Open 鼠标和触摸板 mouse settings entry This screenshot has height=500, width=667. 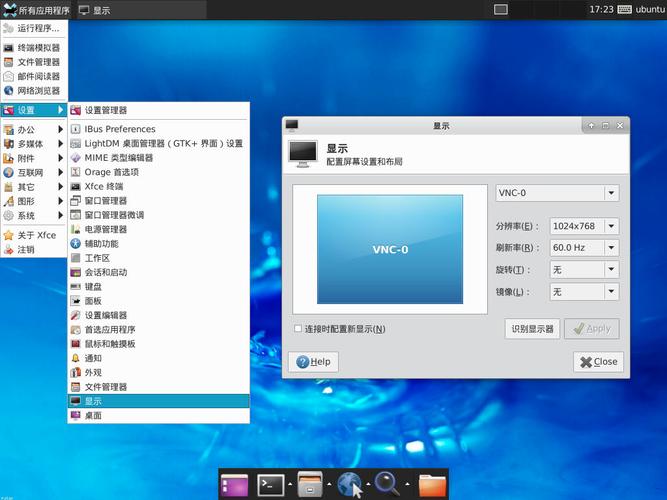point(158,344)
